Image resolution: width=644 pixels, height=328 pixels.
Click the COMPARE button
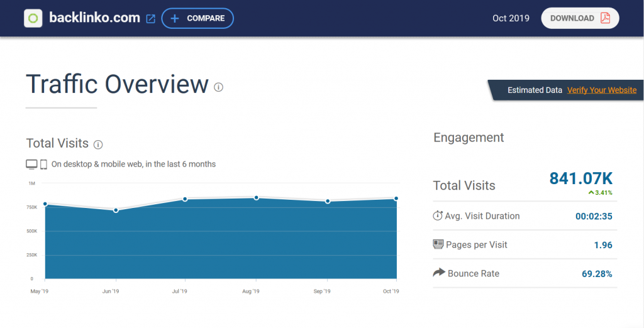(x=197, y=18)
